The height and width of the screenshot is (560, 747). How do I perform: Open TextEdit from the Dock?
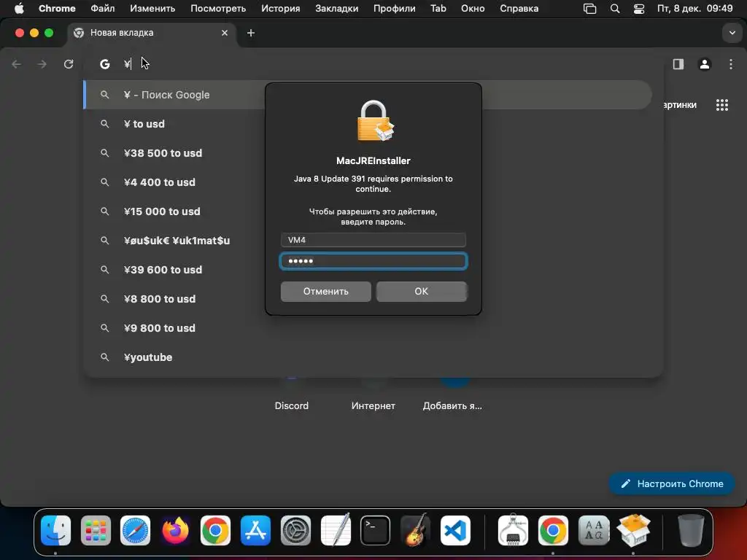click(336, 529)
